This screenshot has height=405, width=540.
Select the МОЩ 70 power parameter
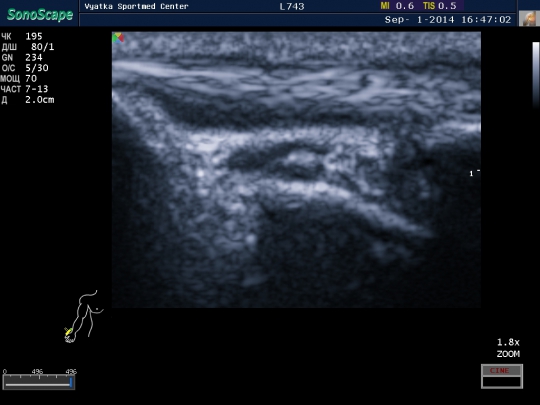[x=19, y=79]
